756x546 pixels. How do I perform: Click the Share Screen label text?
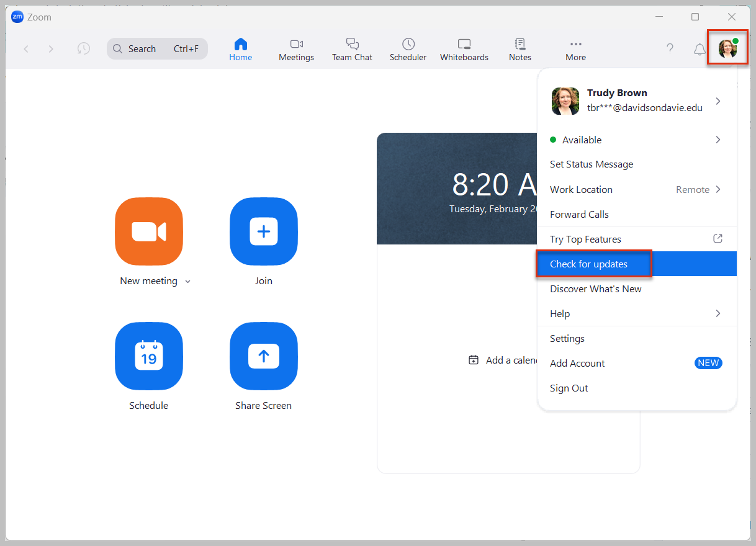[263, 406]
